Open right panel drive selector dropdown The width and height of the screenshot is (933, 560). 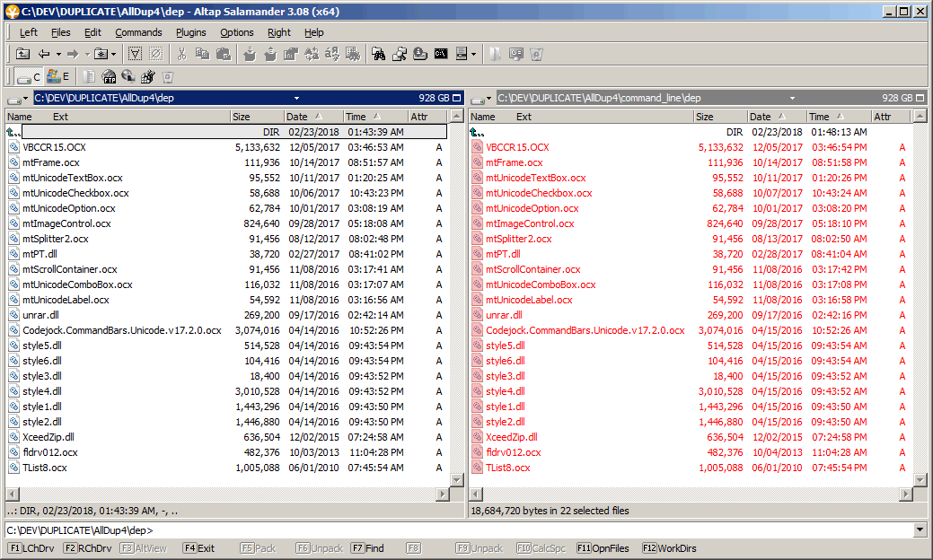tap(481, 98)
